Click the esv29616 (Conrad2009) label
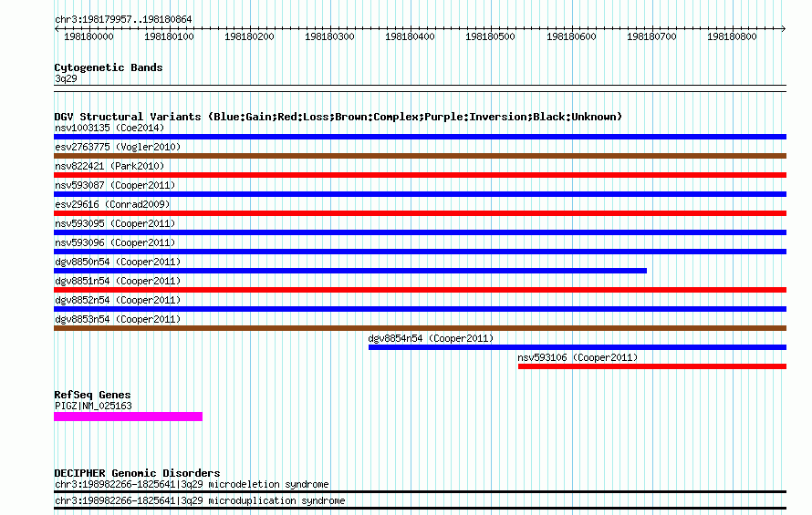 pyautogui.click(x=112, y=204)
